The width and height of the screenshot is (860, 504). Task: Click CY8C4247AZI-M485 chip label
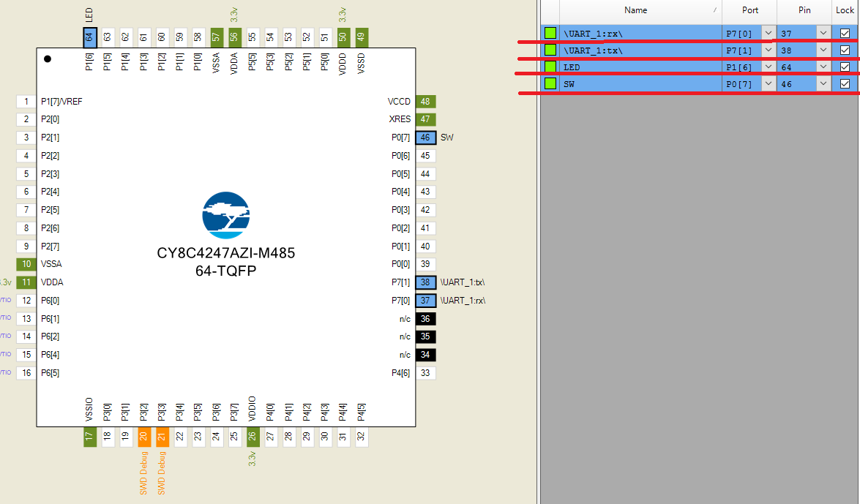click(226, 253)
